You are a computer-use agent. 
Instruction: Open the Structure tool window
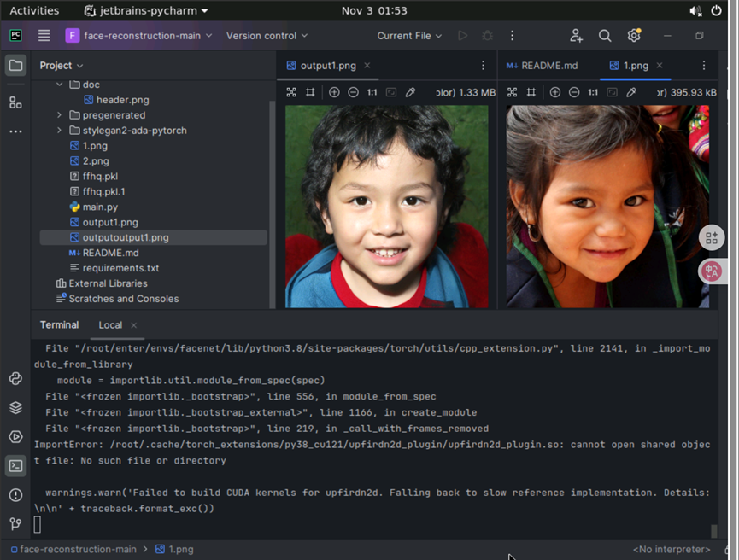(15, 102)
